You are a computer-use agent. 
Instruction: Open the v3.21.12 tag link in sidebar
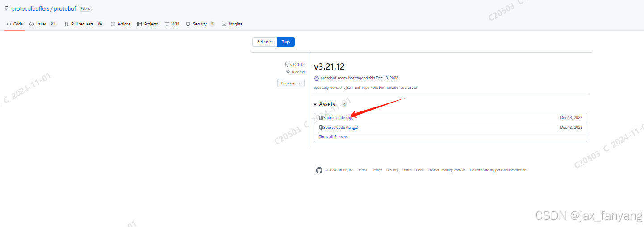(x=297, y=65)
